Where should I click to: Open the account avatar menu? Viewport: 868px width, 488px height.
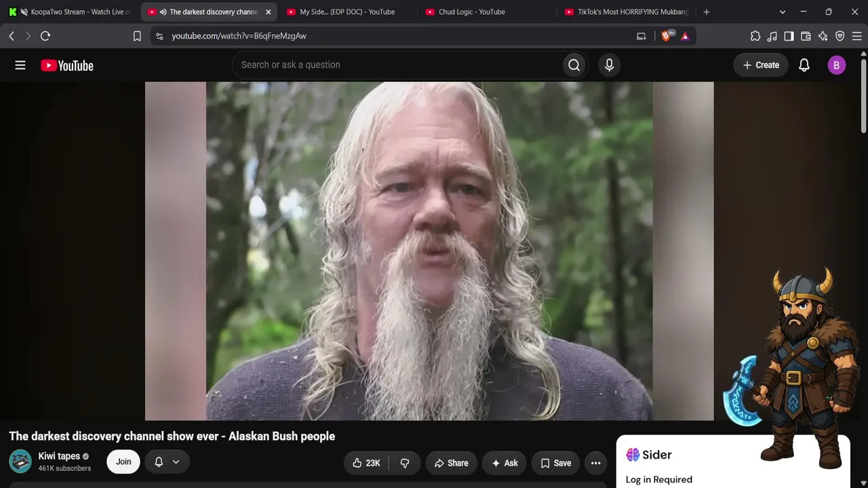[x=836, y=65]
